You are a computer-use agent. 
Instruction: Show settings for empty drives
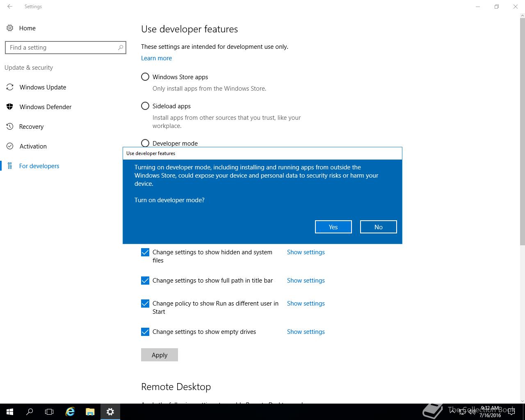tap(306, 332)
